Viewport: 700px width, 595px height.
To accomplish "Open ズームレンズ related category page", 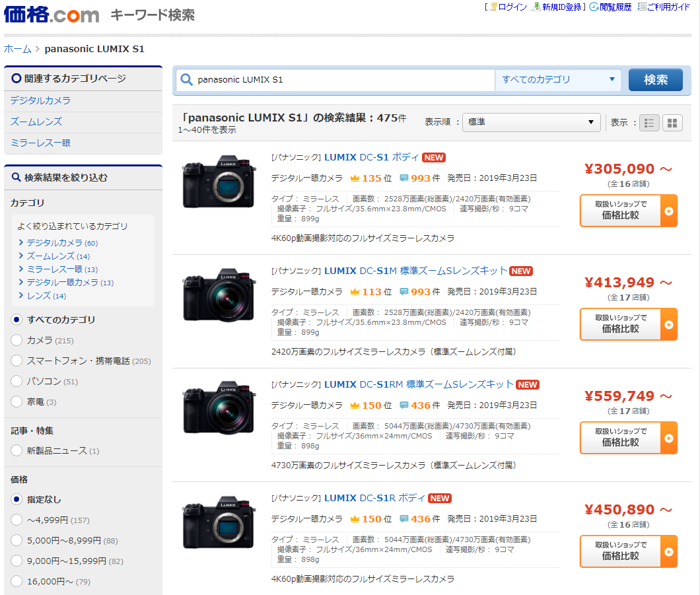I will [36, 122].
